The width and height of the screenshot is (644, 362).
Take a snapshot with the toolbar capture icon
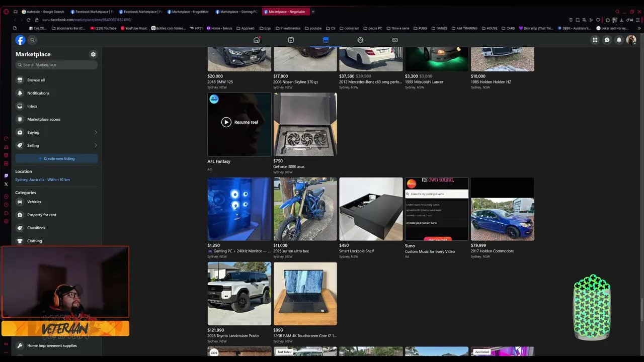(577, 20)
